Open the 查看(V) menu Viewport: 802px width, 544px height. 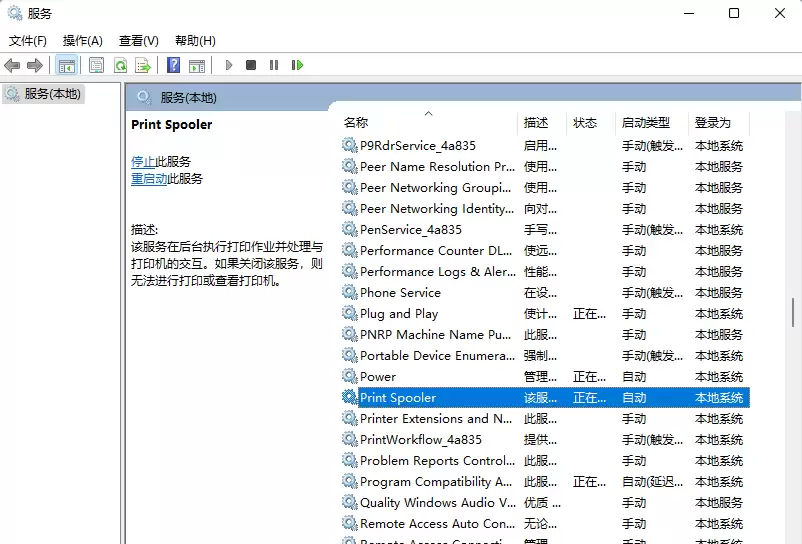coord(138,41)
